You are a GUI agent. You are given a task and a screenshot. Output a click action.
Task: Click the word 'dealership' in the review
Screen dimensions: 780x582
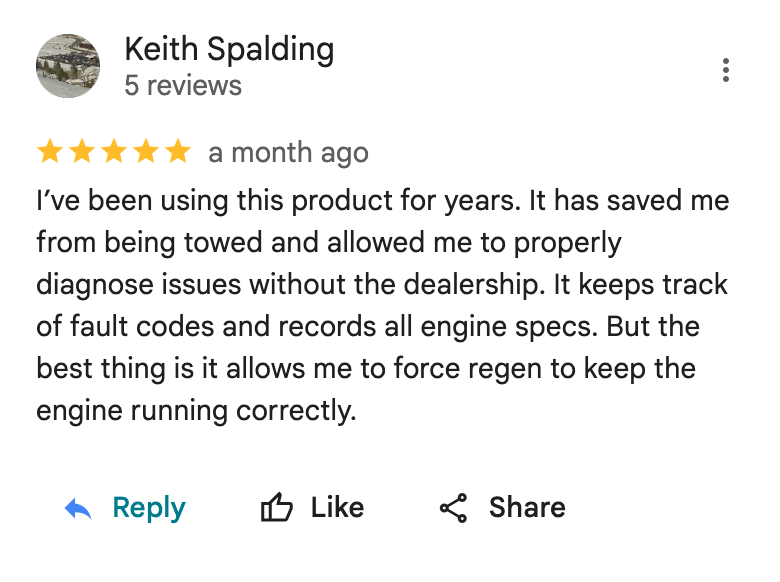pyautogui.click(x=471, y=285)
